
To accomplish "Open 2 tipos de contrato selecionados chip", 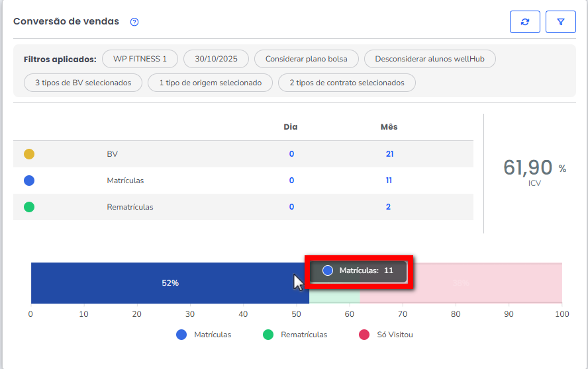I will pos(346,83).
